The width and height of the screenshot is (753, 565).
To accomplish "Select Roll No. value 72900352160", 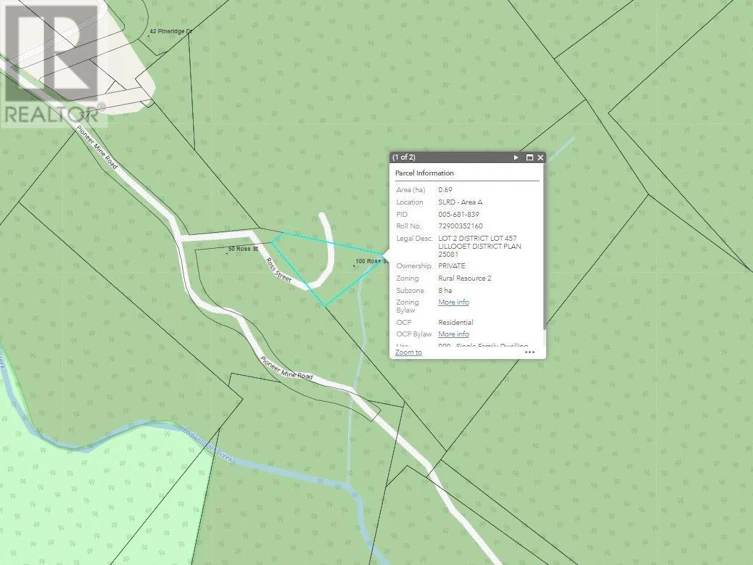I will [461, 226].
